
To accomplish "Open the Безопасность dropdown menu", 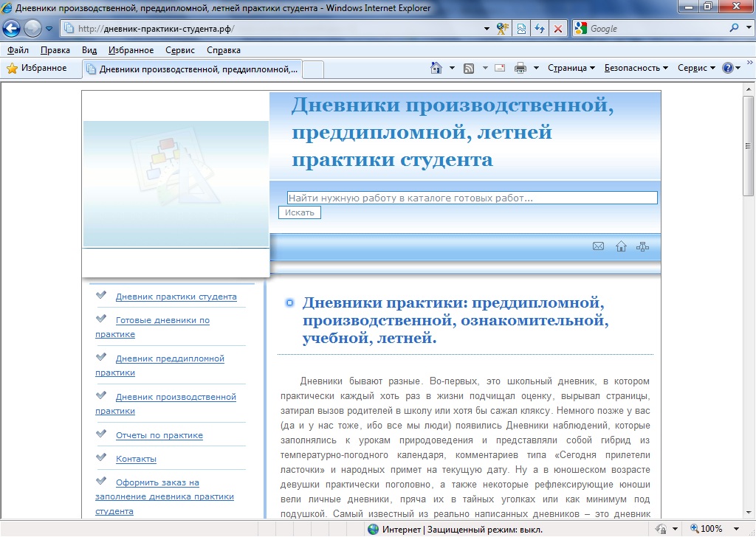I will [x=636, y=68].
